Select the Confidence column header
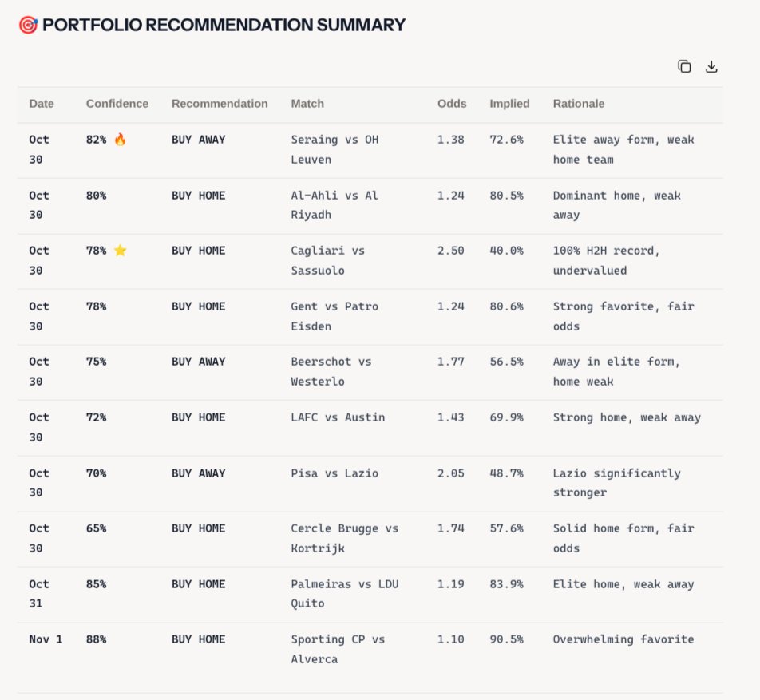This screenshot has width=760, height=700. tap(117, 104)
